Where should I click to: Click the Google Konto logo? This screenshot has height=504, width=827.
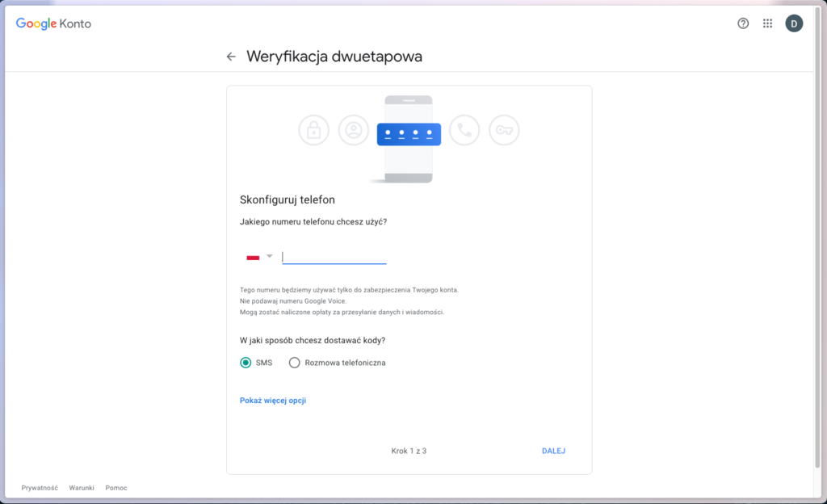[x=53, y=23]
